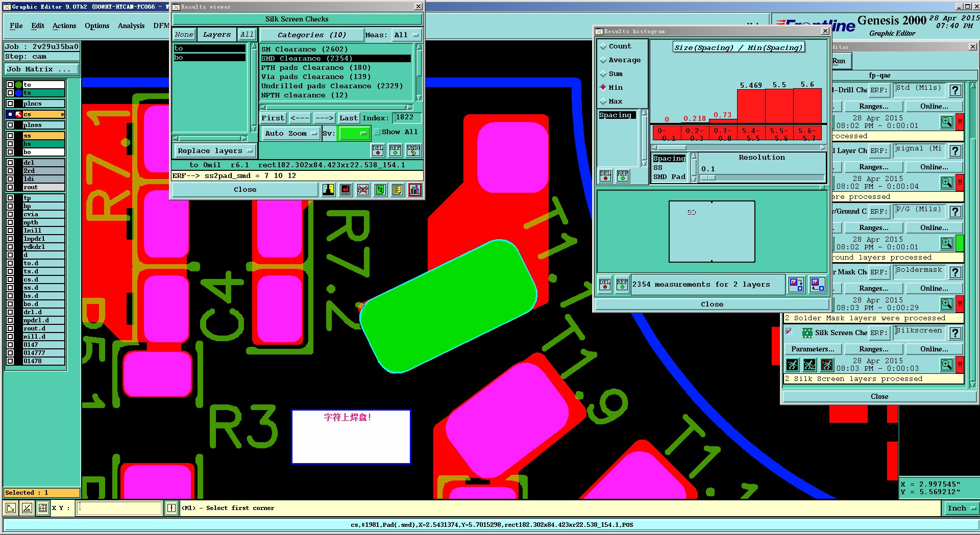The image size is (980, 535).
Task: Click the upper DEL icon in Results histogram
Action: tap(605, 176)
